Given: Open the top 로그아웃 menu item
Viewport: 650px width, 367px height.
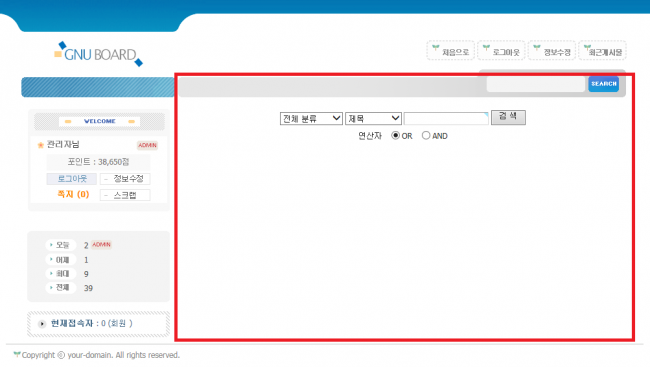Looking at the screenshot, I should coord(501,51).
